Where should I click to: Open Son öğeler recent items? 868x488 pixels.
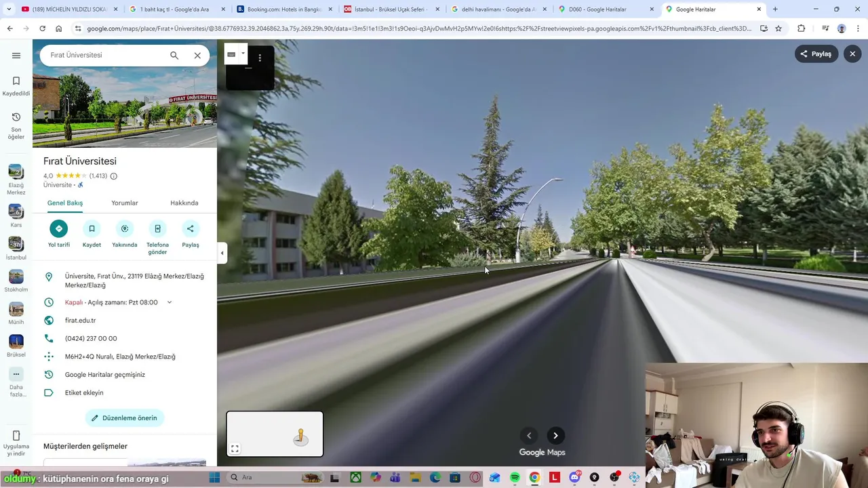(16, 126)
